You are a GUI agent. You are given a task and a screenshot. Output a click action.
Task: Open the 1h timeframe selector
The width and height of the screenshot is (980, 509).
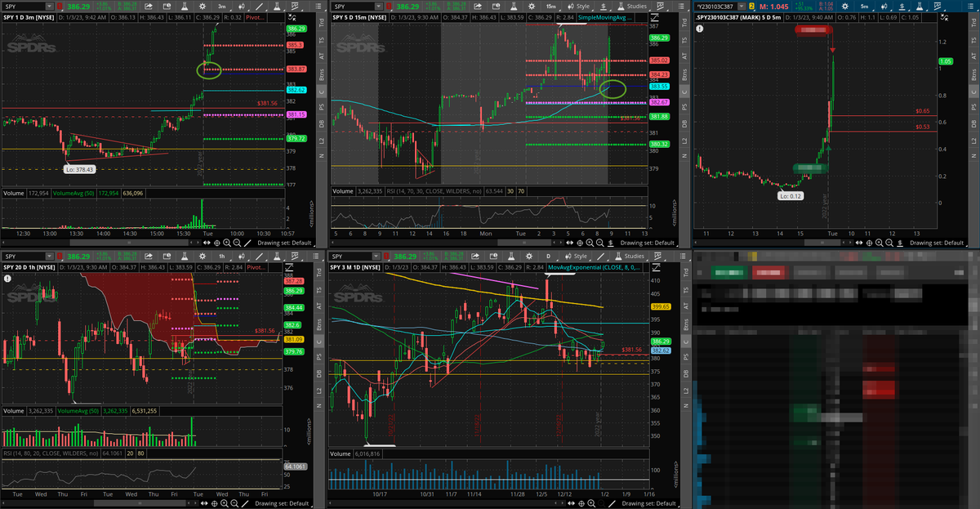click(x=221, y=256)
